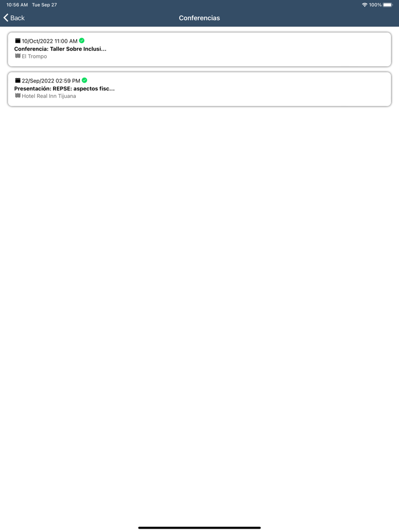Viewport: 399px width, 532px height.
Task: Tap the Conferencias page title
Action: click(199, 18)
